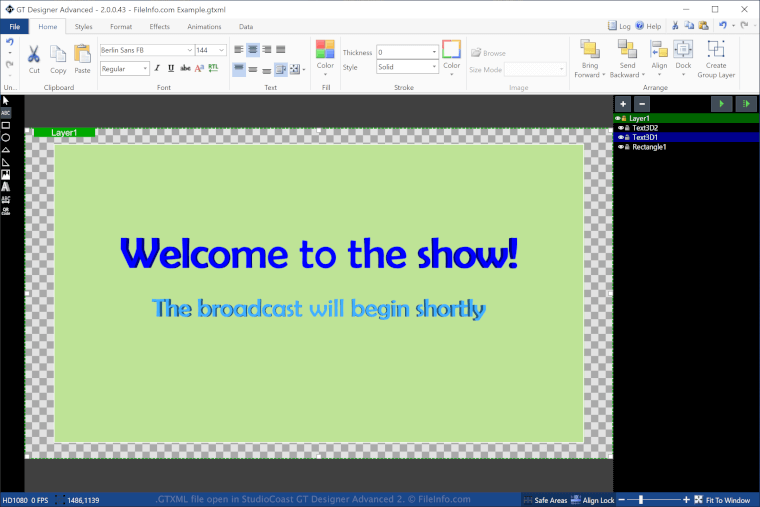Switch to the Styles ribbon tab
760x507 pixels.
point(83,27)
